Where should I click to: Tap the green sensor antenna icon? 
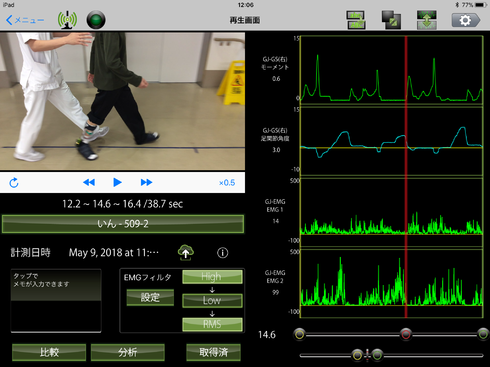[67, 20]
